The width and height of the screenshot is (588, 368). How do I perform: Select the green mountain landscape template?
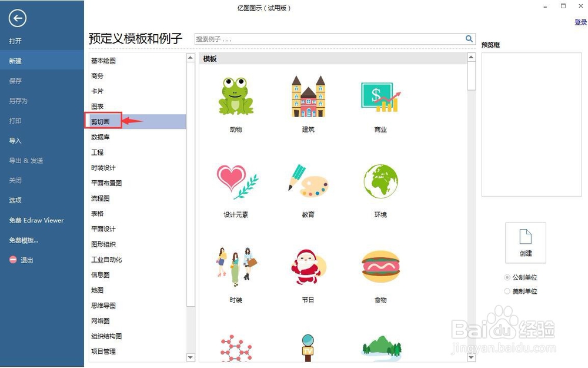382,347
